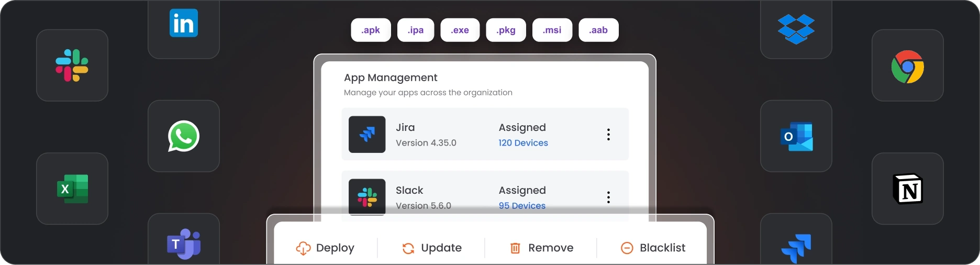Click the Update button
The width and height of the screenshot is (980, 265).
[432, 248]
